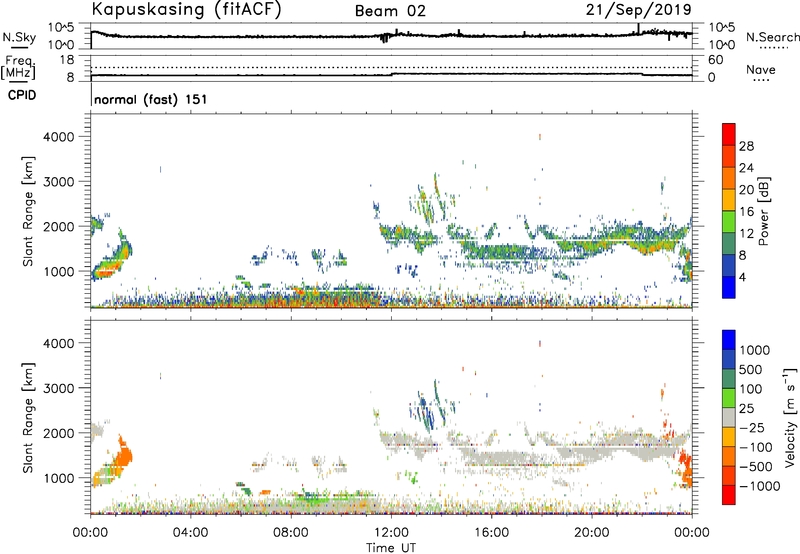
Task: Select the "normal (fast) 151" mode text
Action: pos(151,99)
